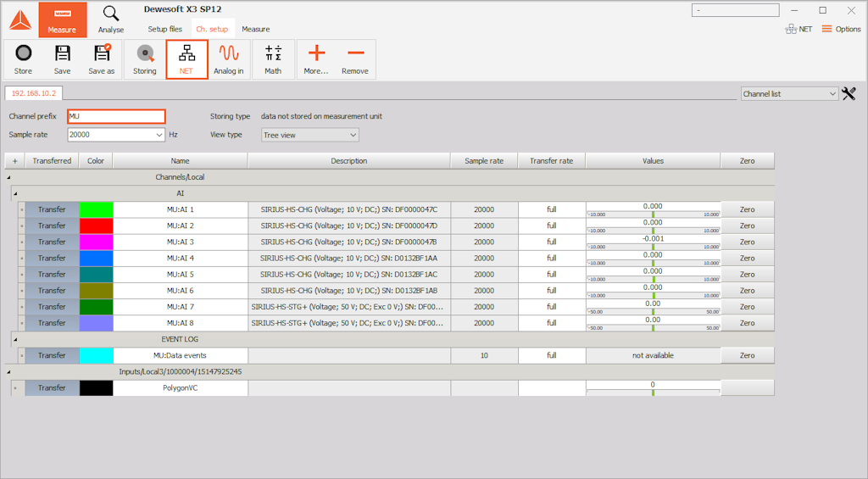Sort by the Name column header
Viewport: 868px width, 479px height.
180,160
